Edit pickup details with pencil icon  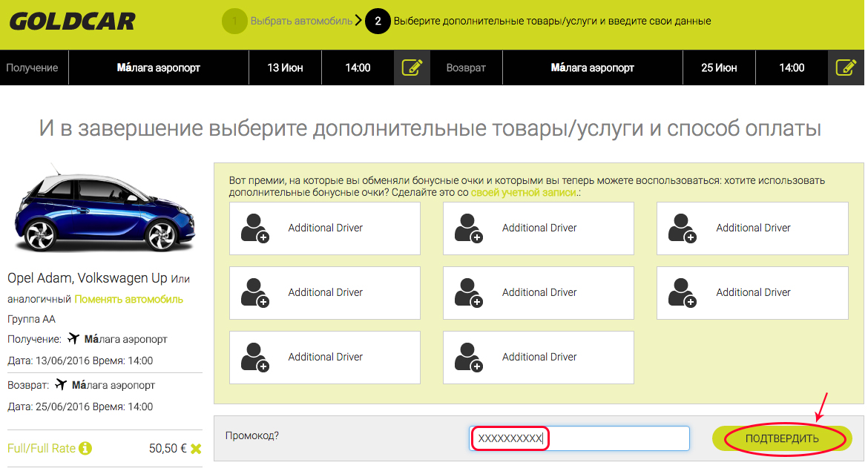click(x=412, y=68)
